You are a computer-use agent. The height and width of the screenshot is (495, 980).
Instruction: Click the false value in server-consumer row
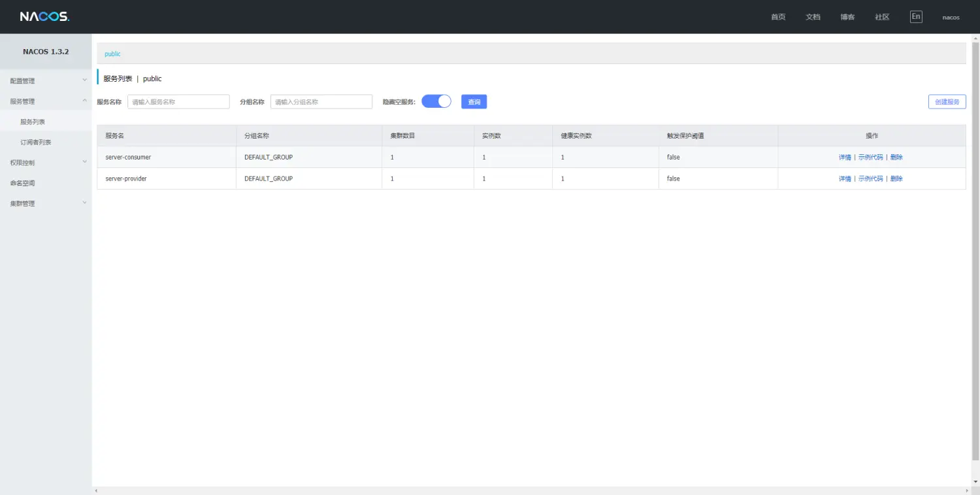tap(674, 157)
